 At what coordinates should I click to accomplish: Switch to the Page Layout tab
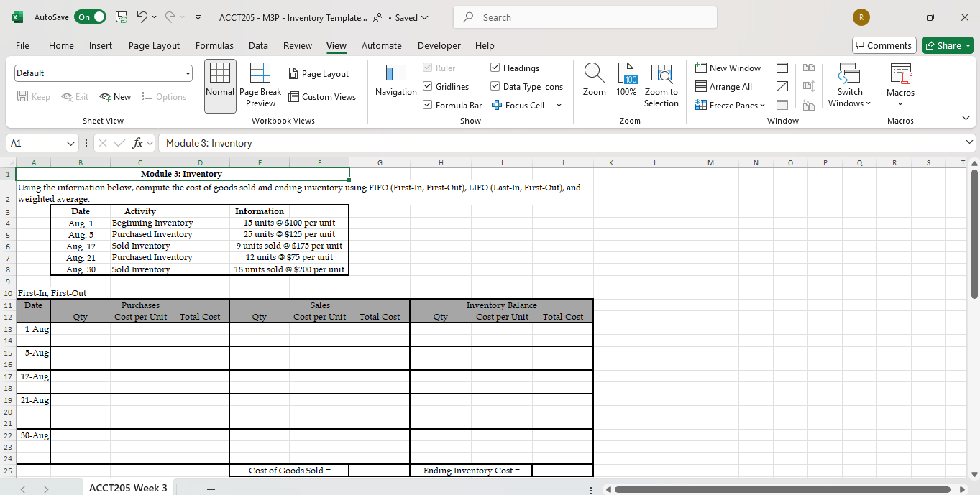154,45
